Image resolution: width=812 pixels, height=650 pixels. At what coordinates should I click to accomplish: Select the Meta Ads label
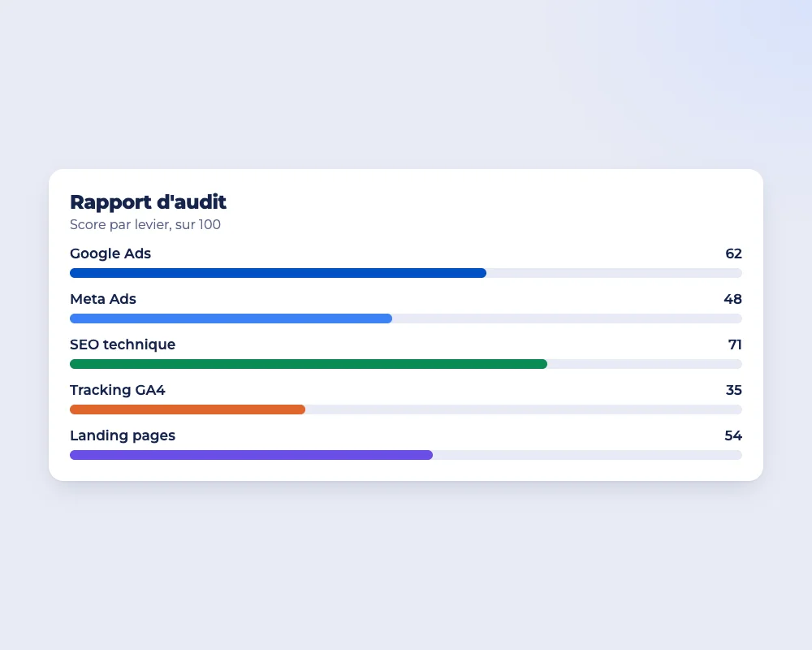point(103,299)
